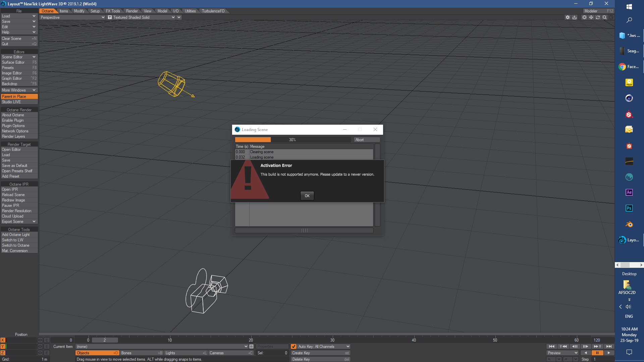The height and width of the screenshot is (362, 644).
Task: Click the viewport move arrows icon
Action: 591,17
